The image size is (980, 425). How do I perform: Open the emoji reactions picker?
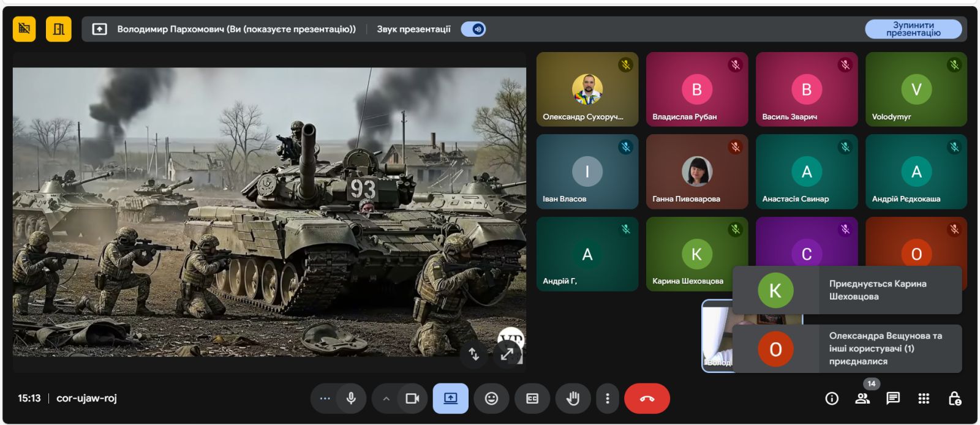coord(491,399)
